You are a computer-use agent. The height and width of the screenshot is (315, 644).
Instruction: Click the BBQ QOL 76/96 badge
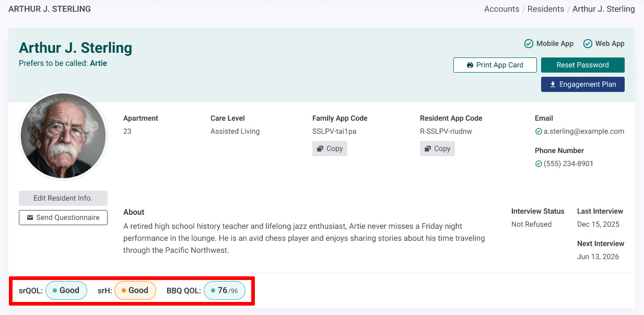[x=225, y=290]
